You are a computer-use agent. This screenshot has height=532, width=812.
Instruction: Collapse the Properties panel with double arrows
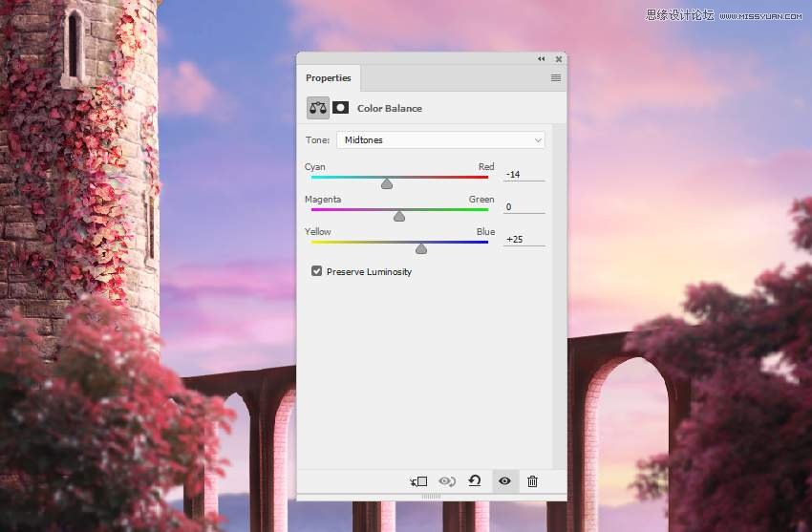[541, 59]
